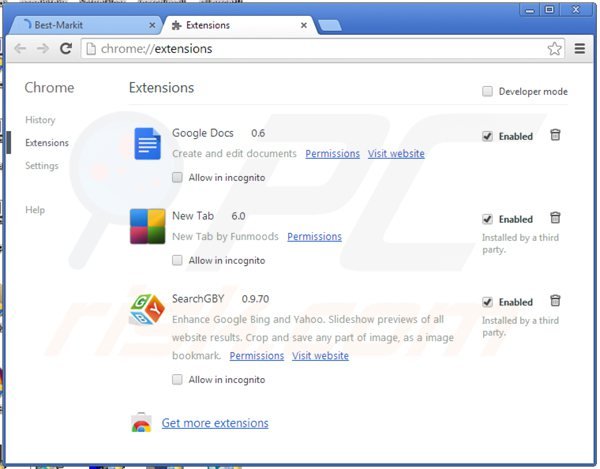Viewport: 600px width, 469px height.
Task: Close the Extensions tab
Action: coord(304,25)
